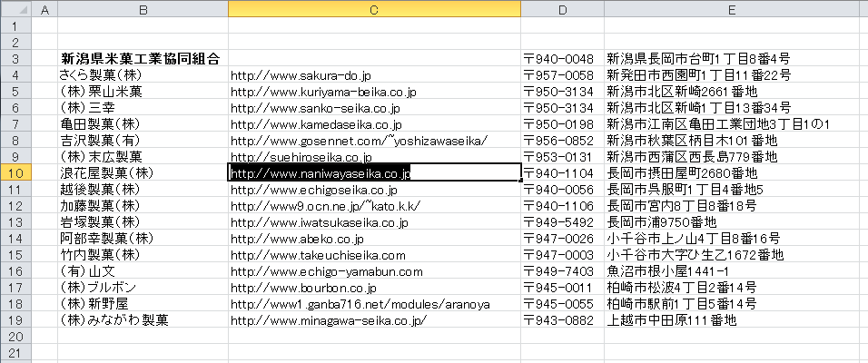Click address 小千谷市上ノ山4丁目8番16号
Screen dimensions: 868x363
[x=694, y=239]
